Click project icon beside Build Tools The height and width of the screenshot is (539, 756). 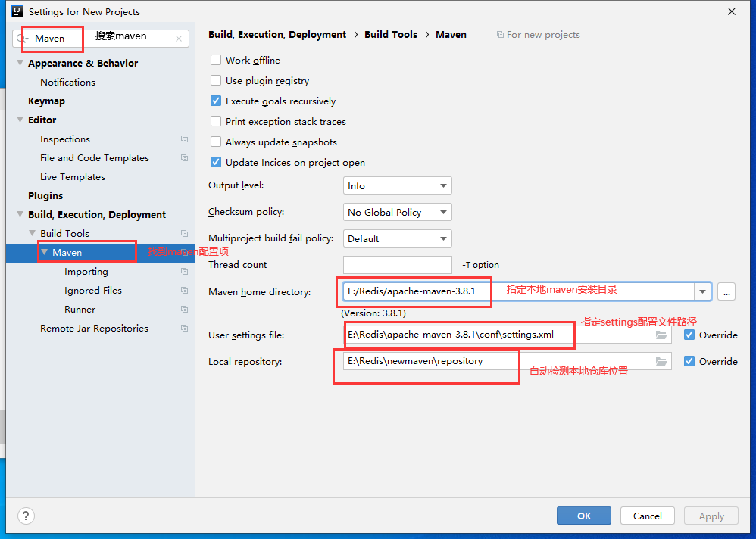184,234
